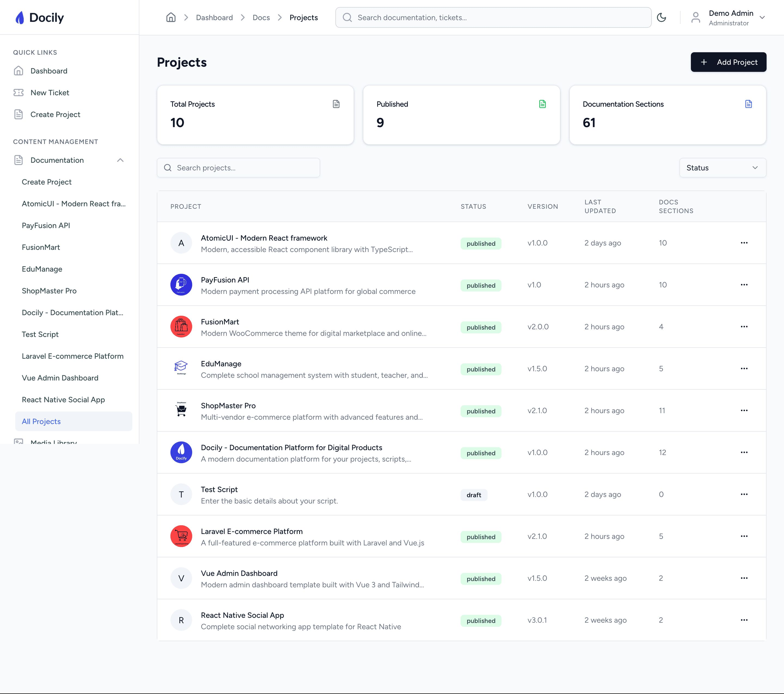The image size is (784, 694).
Task: Click FusionMart shopping bag logo
Action: click(181, 327)
